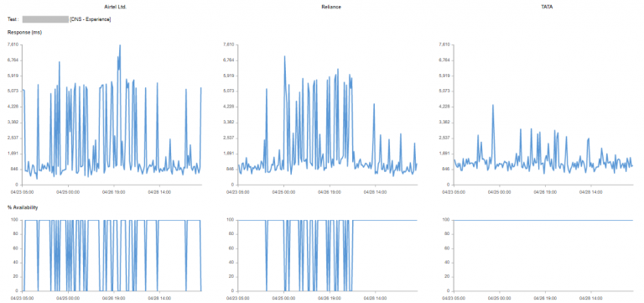Click 04/28 14:00 under Reliance response chart

tap(377, 192)
